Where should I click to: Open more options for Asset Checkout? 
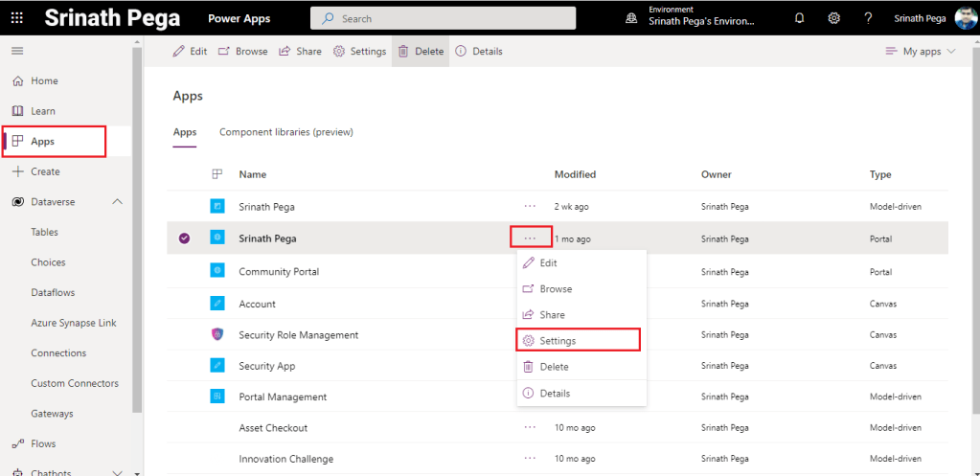(530, 428)
